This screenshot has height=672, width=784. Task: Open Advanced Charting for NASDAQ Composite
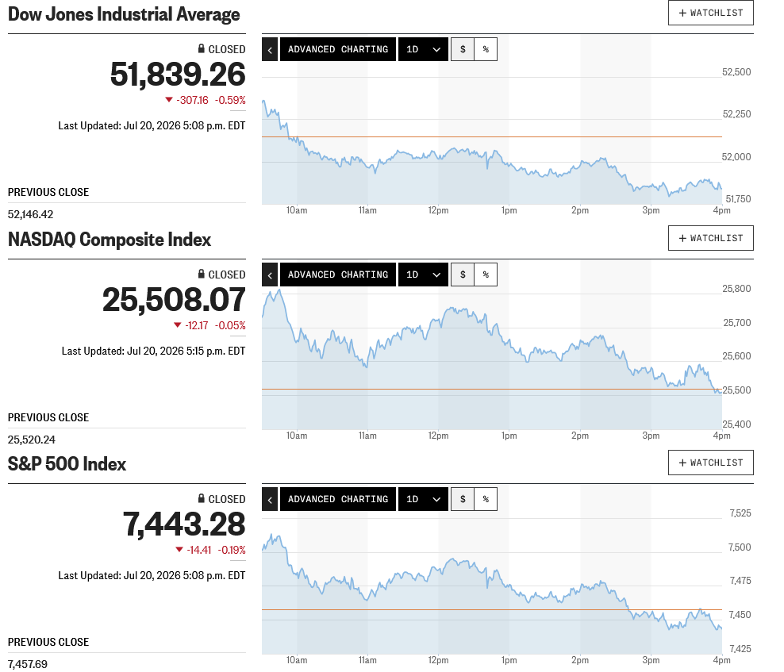tap(338, 275)
